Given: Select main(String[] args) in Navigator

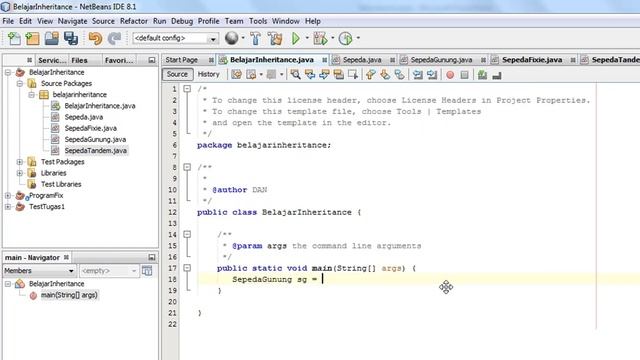Looking at the screenshot, I should pos(69,295).
